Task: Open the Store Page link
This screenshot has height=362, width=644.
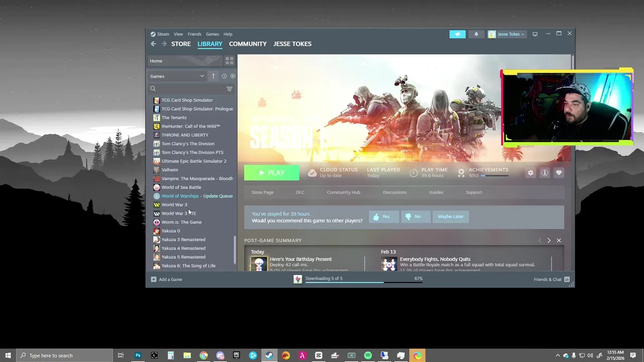Action: tap(263, 193)
